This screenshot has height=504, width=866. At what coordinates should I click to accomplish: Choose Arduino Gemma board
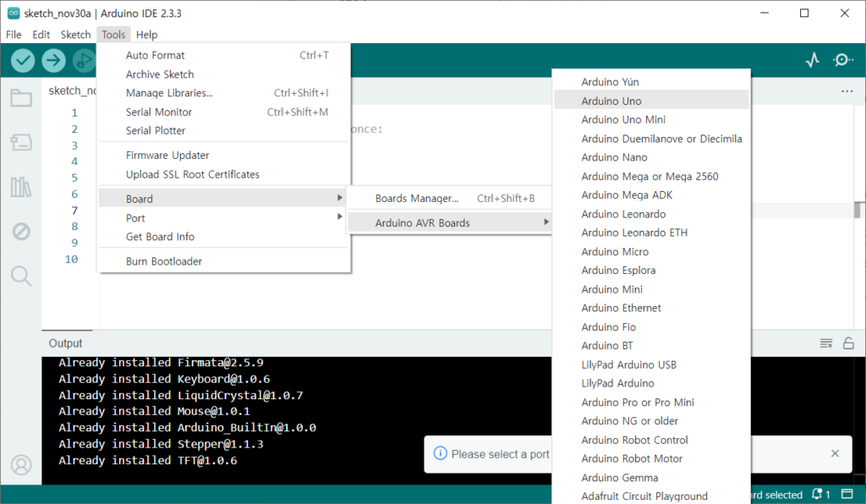[651, 478]
